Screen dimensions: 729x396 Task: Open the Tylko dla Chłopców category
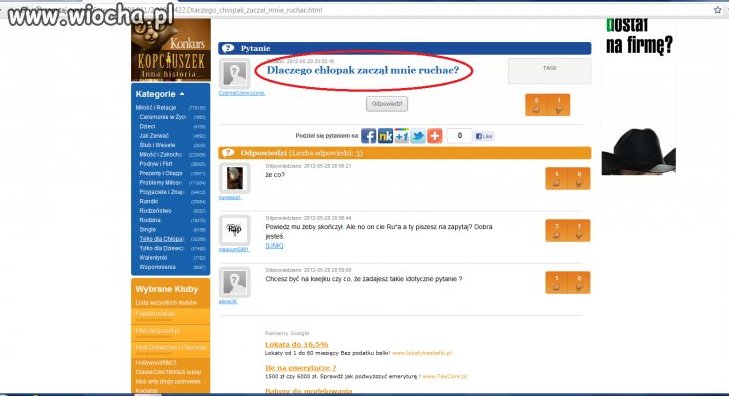[161, 239]
